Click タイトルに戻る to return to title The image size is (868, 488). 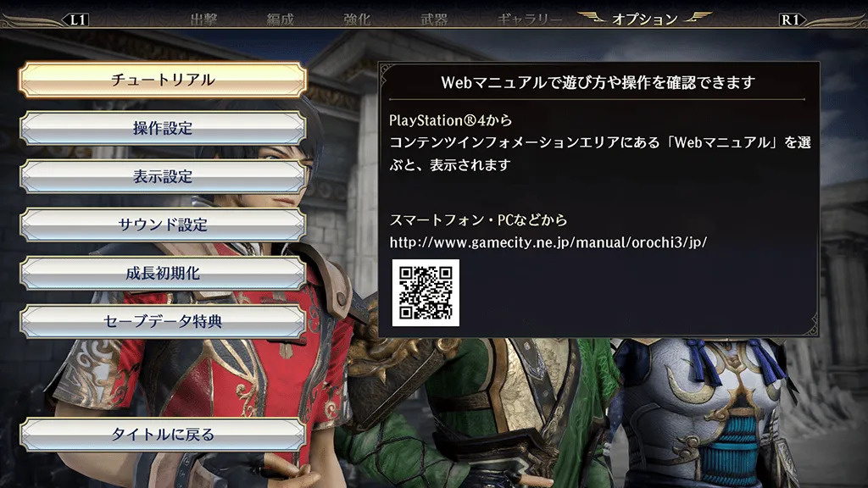(x=163, y=435)
